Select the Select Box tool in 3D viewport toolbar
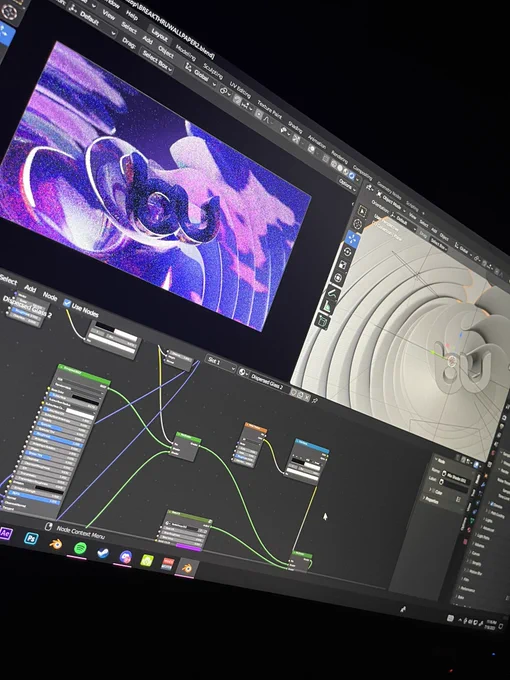 362,212
